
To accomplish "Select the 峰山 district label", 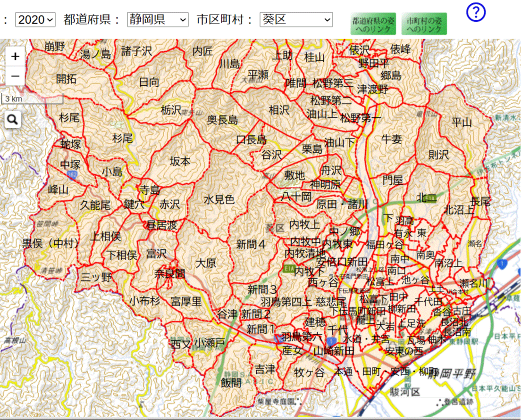I will tap(58, 189).
